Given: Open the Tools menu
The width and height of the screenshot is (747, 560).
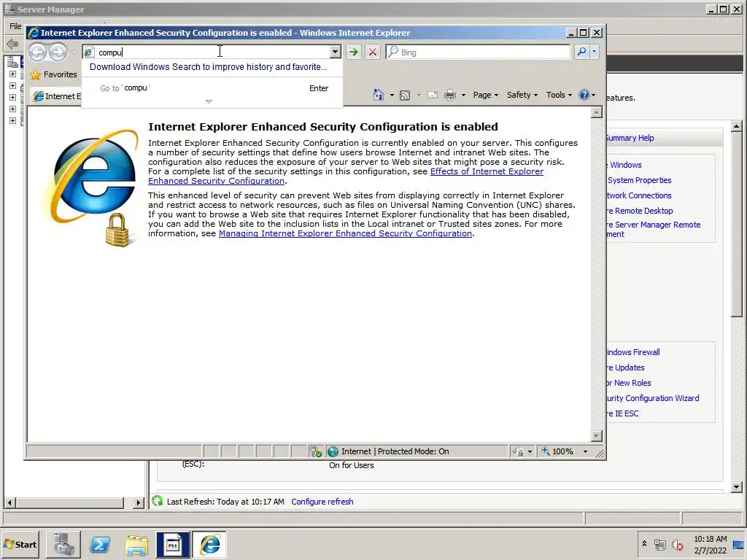Looking at the screenshot, I should pyautogui.click(x=559, y=95).
